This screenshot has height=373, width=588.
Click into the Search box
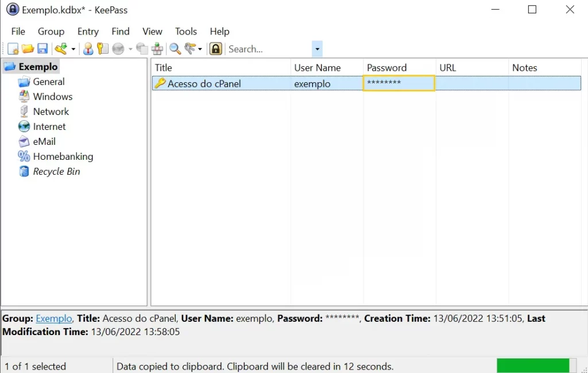[x=269, y=49]
